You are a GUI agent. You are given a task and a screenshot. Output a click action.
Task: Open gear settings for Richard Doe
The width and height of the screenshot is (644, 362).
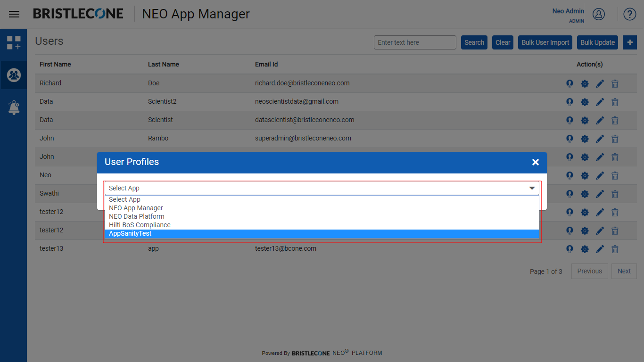tap(585, 83)
